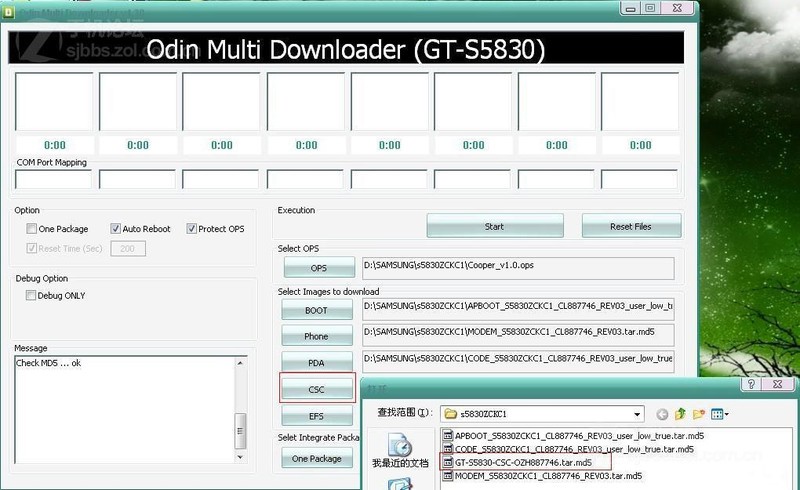Viewport: 800px width, 490px height.
Task: Go up one folder level icon
Action: [x=680, y=414]
